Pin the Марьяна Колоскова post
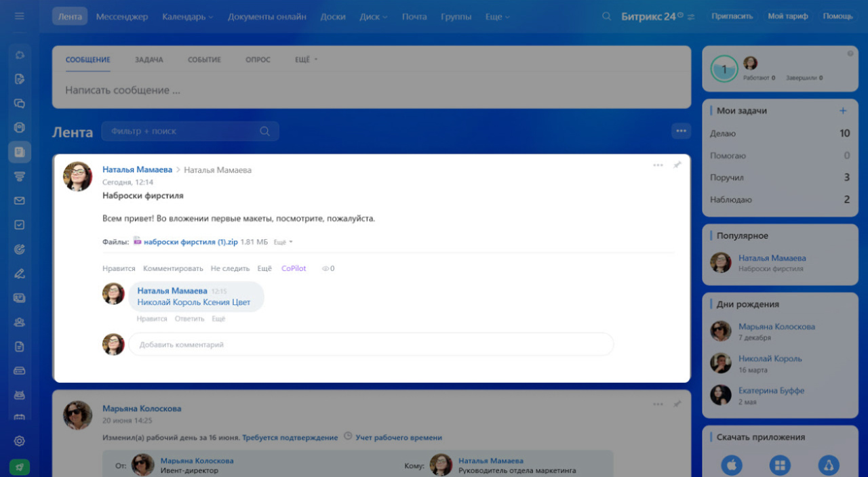868x477 pixels. [677, 404]
